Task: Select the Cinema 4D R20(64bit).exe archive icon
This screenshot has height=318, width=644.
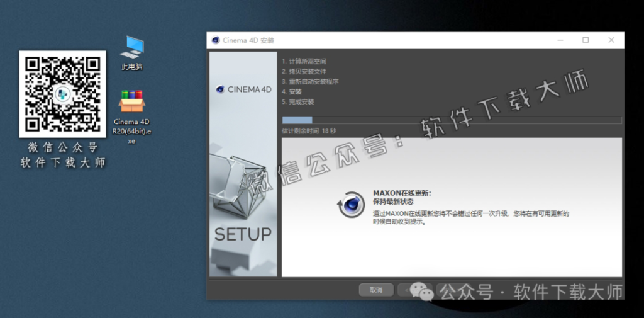Action: pyautogui.click(x=131, y=116)
